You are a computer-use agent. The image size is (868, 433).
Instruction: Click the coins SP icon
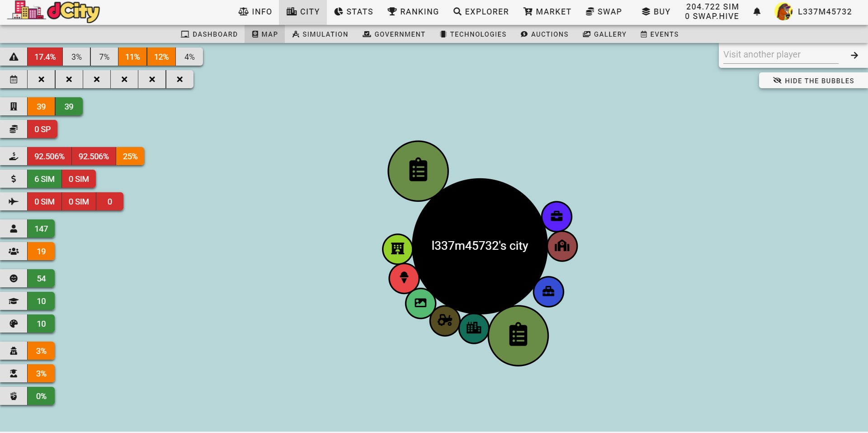[x=14, y=129]
